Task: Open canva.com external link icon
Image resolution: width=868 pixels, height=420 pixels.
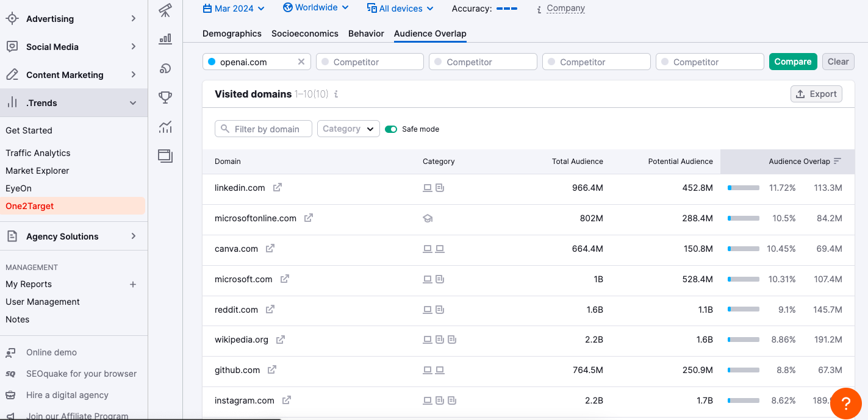Action: tap(270, 249)
